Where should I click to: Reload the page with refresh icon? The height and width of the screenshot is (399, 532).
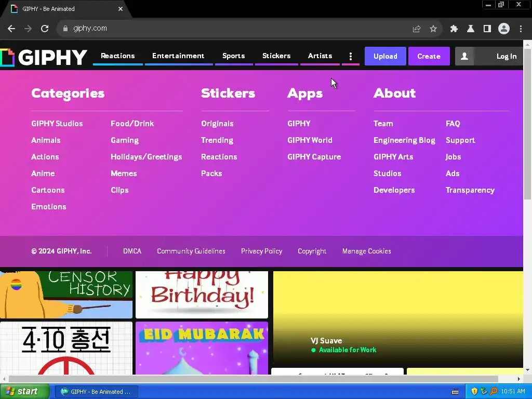coord(45,29)
